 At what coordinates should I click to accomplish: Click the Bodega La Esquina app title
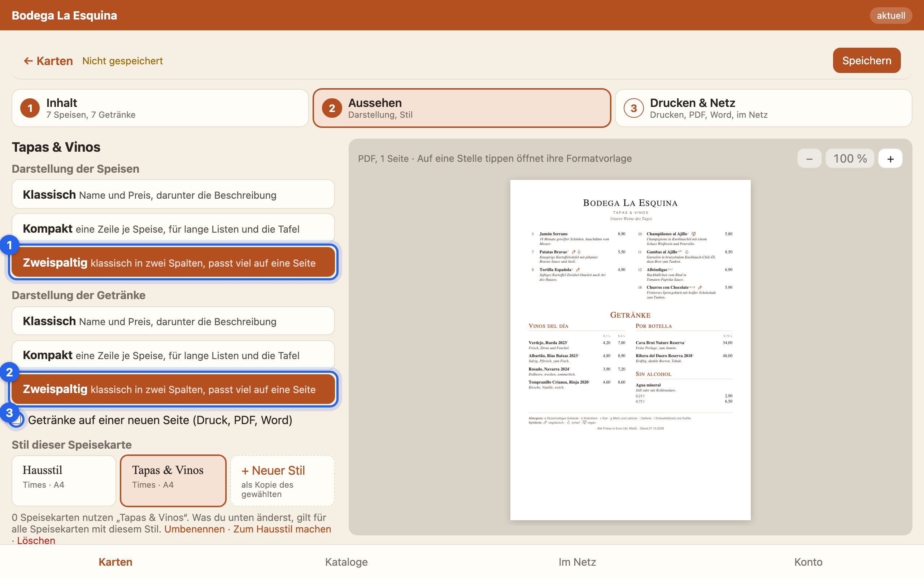(x=64, y=15)
